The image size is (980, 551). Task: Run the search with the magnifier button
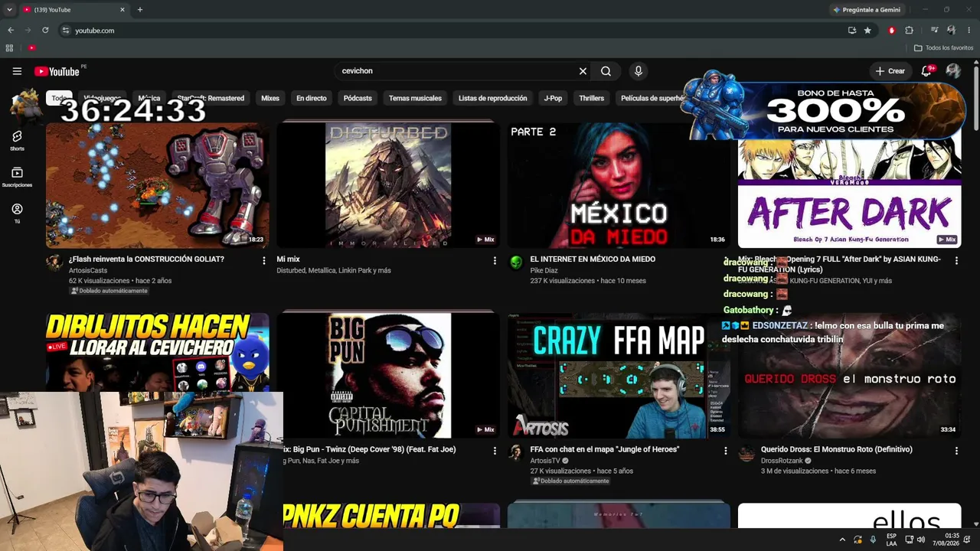pos(606,71)
